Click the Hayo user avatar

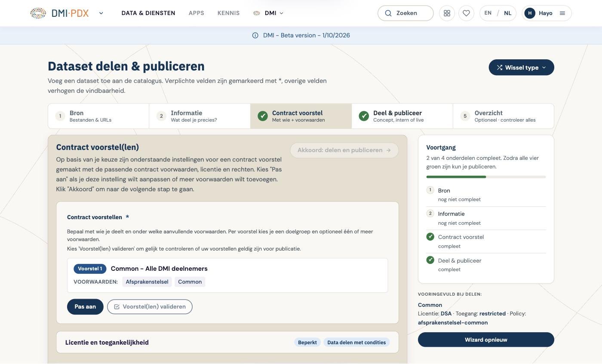point(530,13)
